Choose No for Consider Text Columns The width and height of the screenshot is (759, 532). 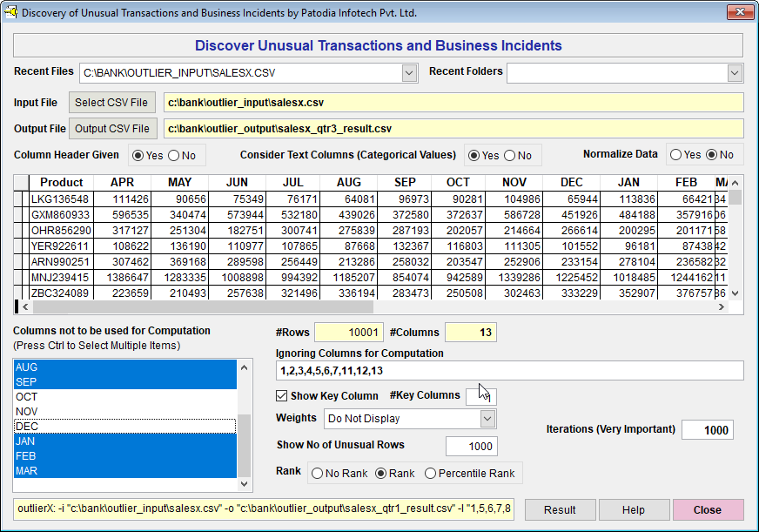pyautogui.click(x=509, y=156)
